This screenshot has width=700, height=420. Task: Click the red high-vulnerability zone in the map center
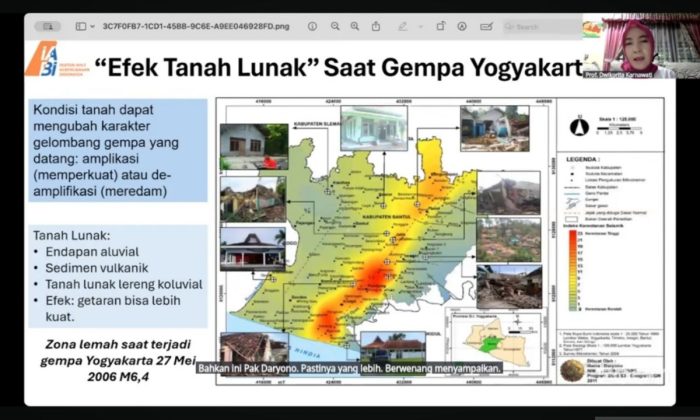point(374,275)
